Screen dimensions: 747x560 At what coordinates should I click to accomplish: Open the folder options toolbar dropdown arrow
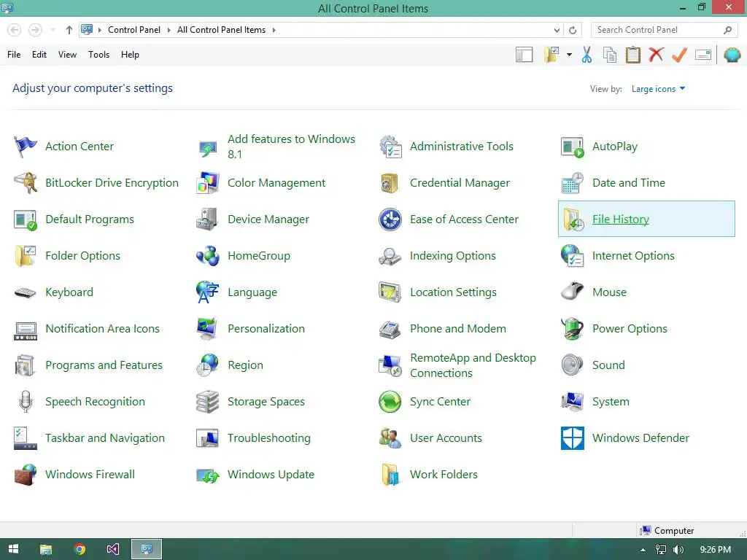click(569, 55)
